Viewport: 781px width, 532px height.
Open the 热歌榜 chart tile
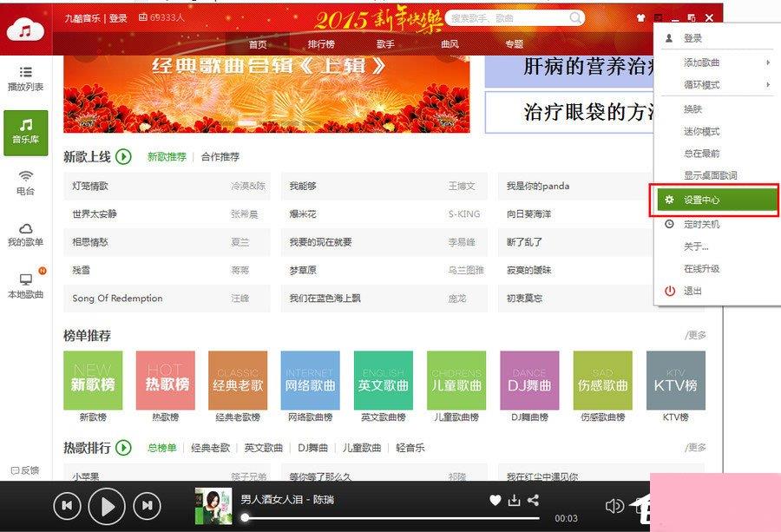[166, 381]
